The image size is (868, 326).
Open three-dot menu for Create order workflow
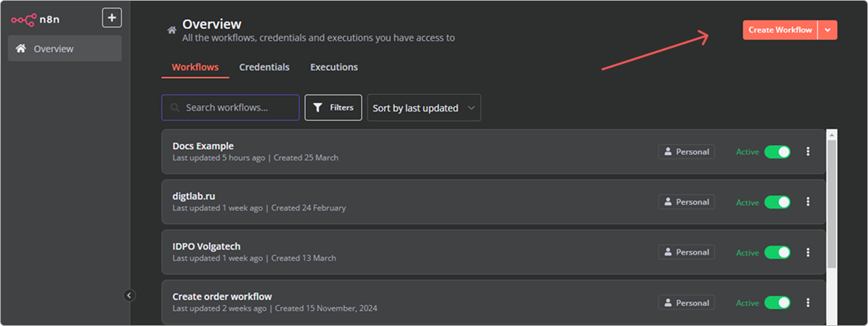(x=808, y=303)
